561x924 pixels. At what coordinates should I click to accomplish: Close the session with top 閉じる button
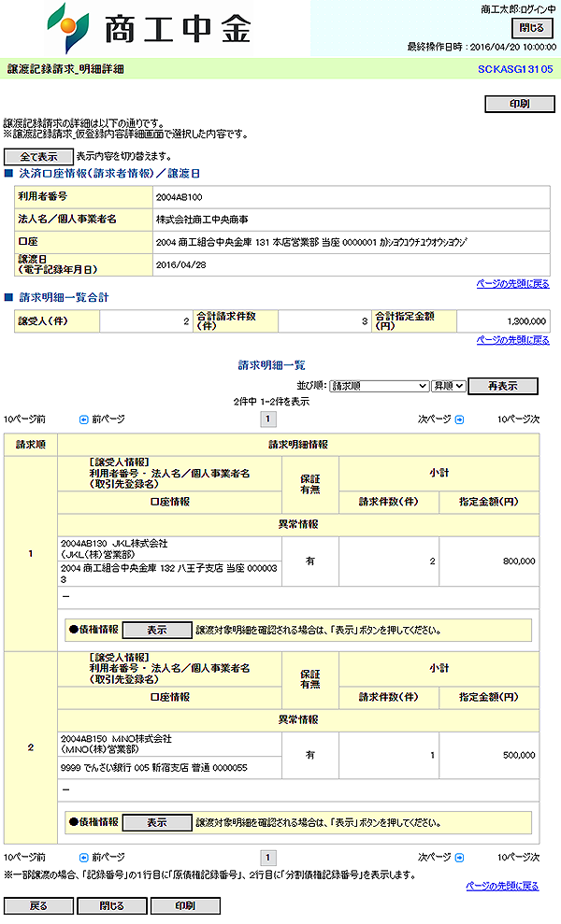click(x=531, y=28)
